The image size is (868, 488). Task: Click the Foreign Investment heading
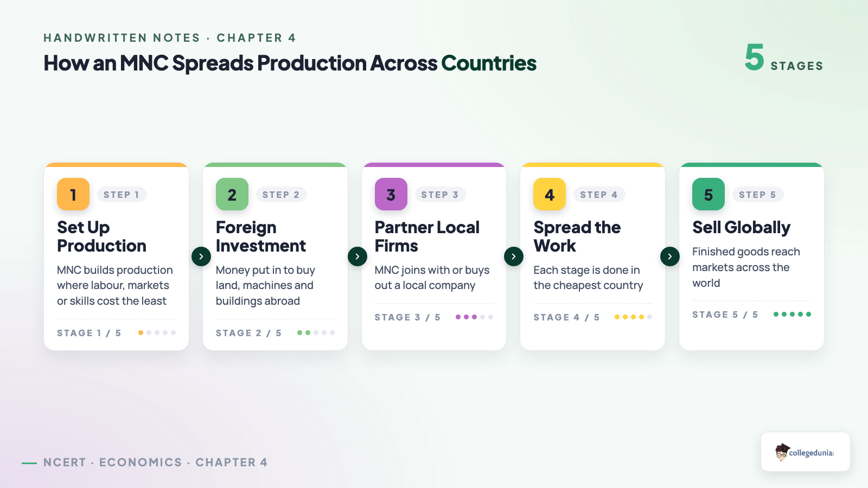pyautogui.click(x=260, y=236)
